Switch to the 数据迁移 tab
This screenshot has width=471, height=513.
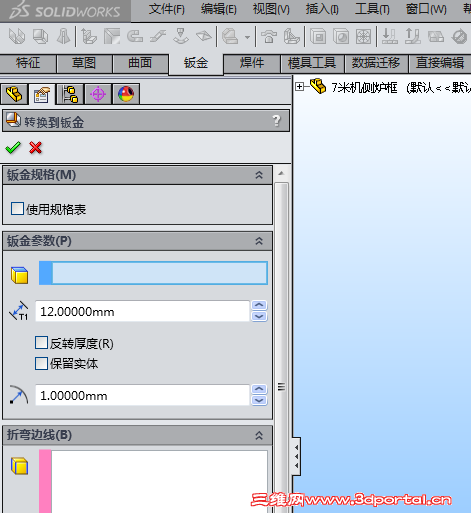376,63
